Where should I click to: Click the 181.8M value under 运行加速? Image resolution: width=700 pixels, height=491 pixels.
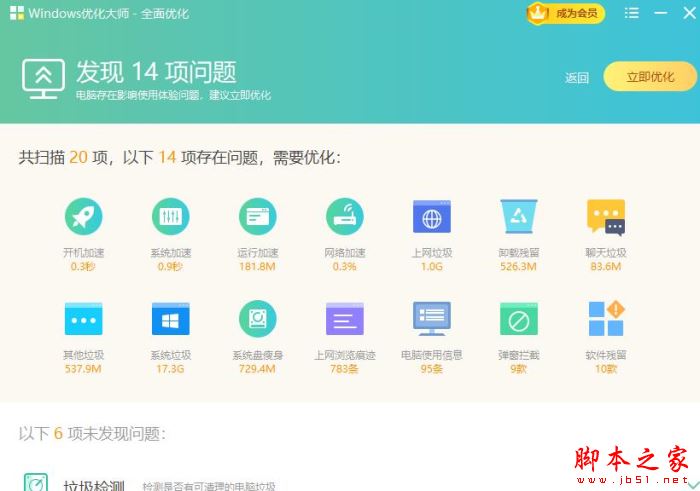click(x=257, y=266)
